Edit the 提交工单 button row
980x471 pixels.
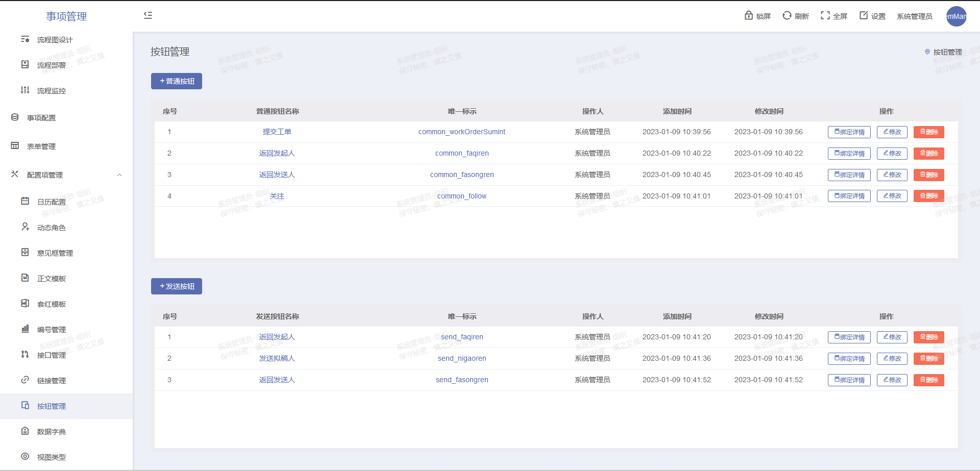[892, 132]
